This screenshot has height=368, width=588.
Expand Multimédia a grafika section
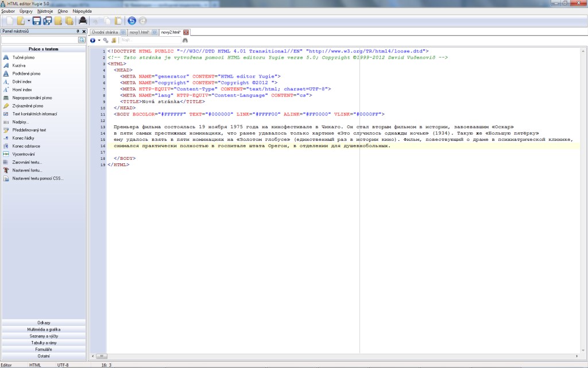click(44, 329)
